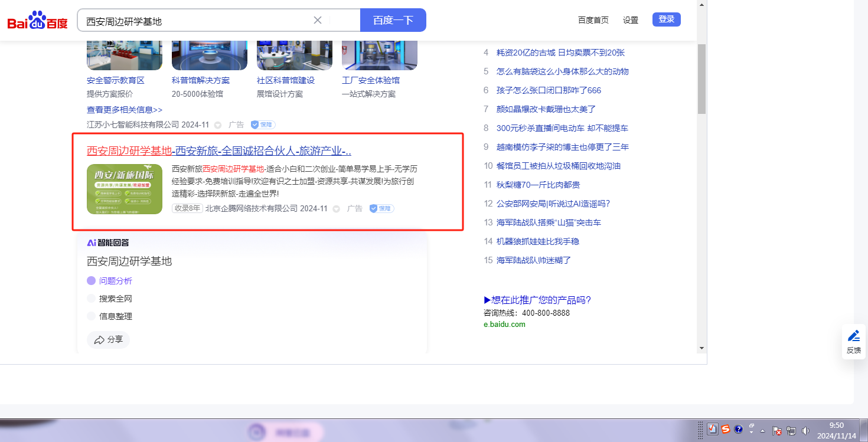Viewport: 868px width, 442px height.
Task: Open 社区科普馆建设 thumbnail image
Action: click(295, 55)
